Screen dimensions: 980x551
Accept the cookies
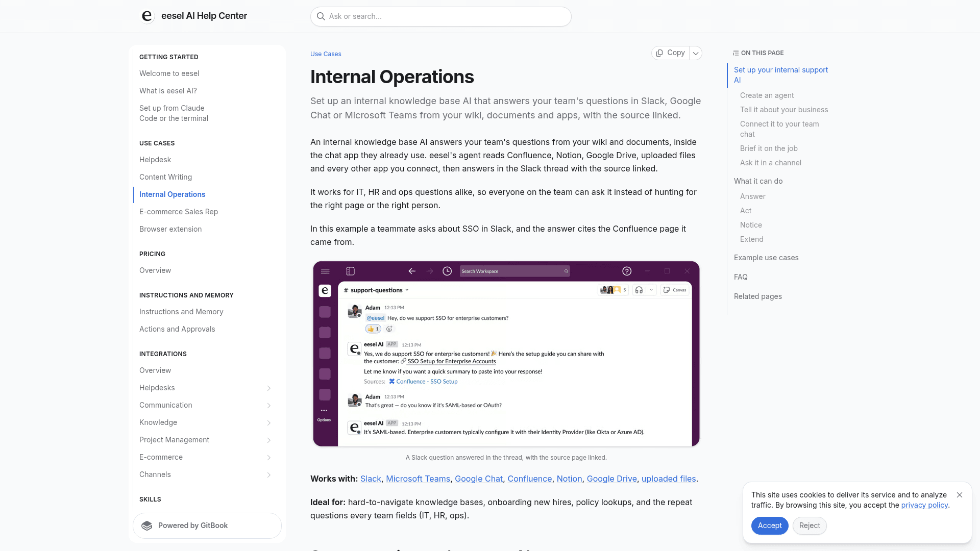click(x=770, y=525)
